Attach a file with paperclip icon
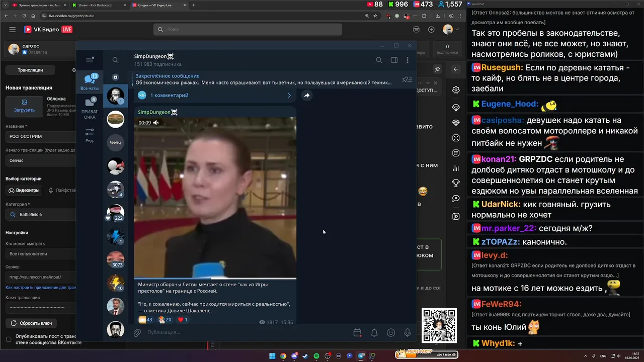644x362 pixels. (137, 332)
